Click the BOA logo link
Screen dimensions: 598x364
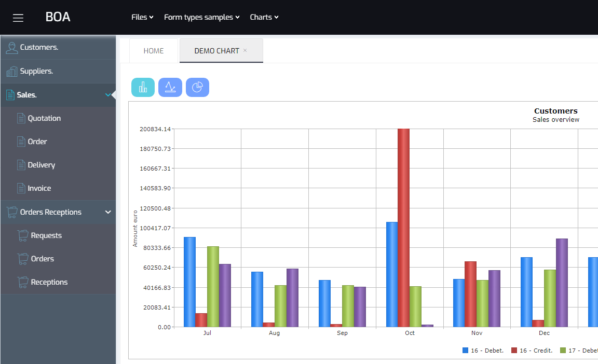point(58,17)
